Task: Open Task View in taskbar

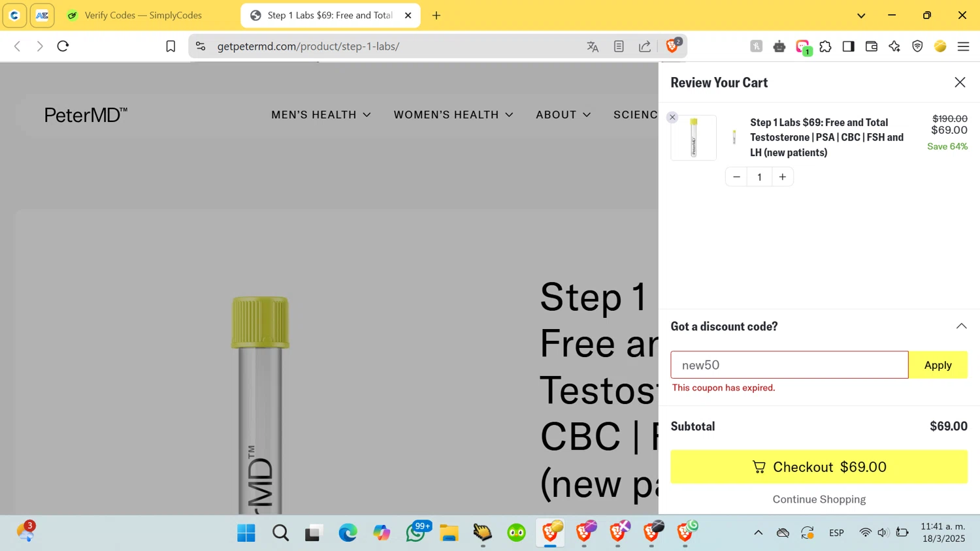Action: pos(314,533)
